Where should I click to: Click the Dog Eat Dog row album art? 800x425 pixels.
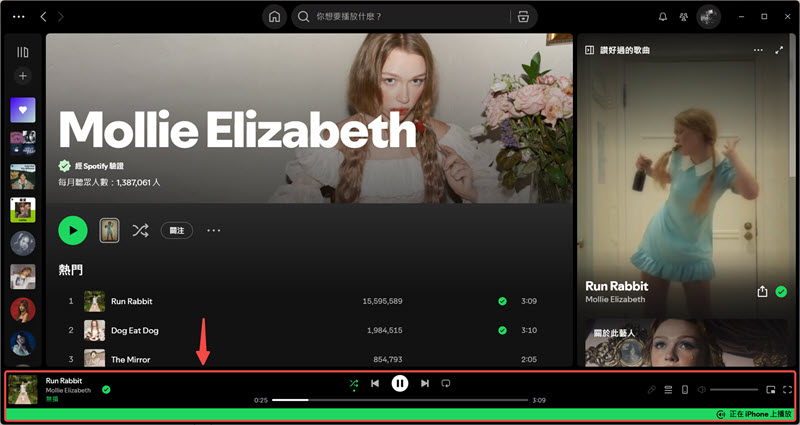pyautogui.click(x=94, y=330)
